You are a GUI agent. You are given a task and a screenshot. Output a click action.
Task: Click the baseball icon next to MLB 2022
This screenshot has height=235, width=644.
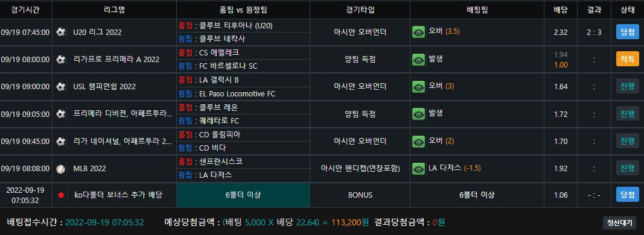click(x=61, y=169)
